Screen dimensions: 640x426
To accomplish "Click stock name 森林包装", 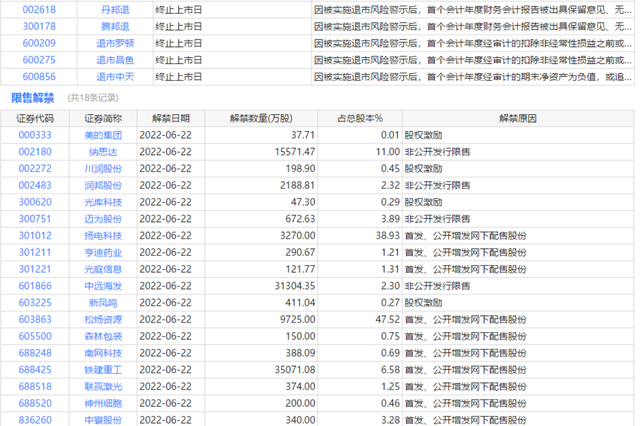I will click(103, 336).
